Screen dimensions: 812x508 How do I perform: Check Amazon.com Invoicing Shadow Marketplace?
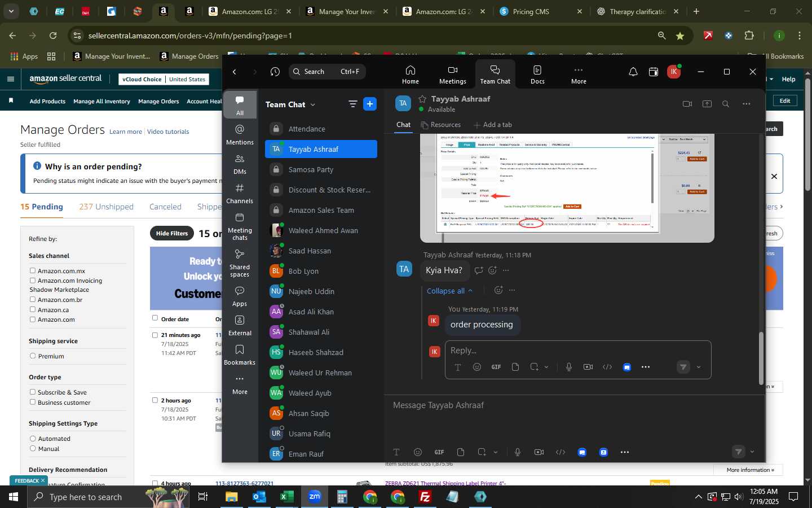click(x=33, y=281)
